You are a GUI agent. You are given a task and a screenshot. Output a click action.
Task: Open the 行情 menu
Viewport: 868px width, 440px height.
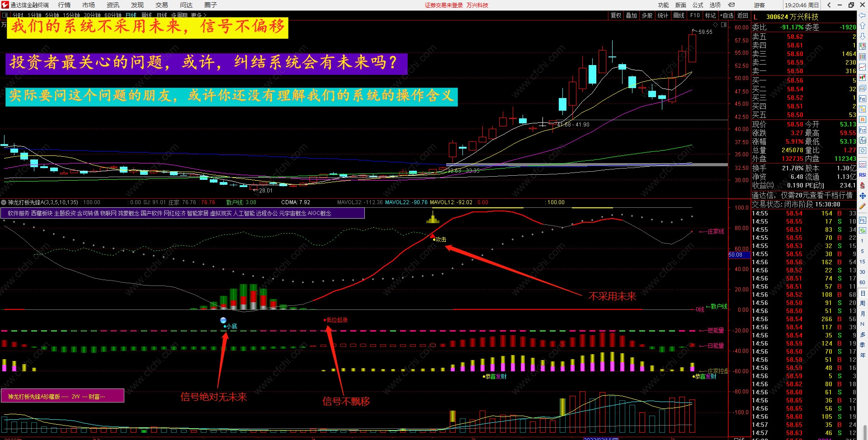[64, 5]
